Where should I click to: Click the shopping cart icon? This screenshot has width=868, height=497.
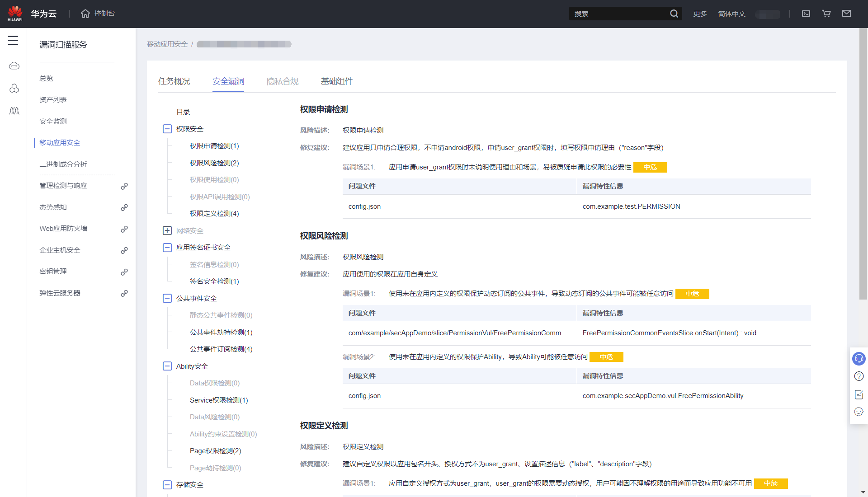826,14
